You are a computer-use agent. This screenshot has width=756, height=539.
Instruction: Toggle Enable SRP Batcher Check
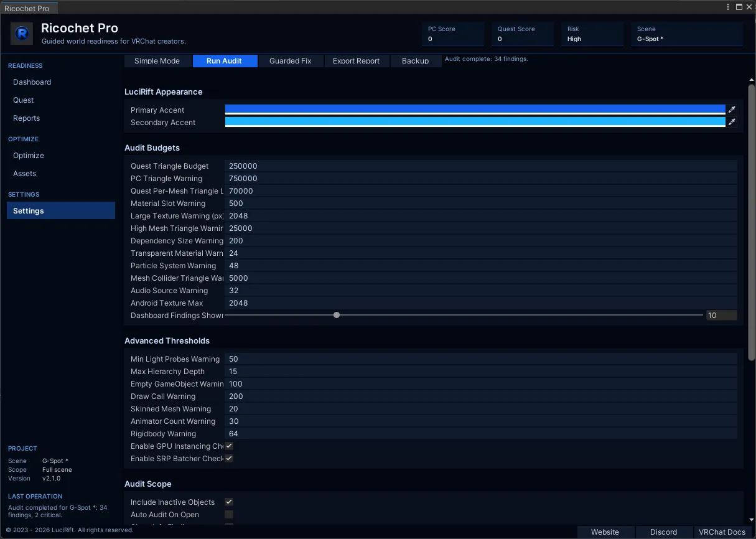click(229, 459)
